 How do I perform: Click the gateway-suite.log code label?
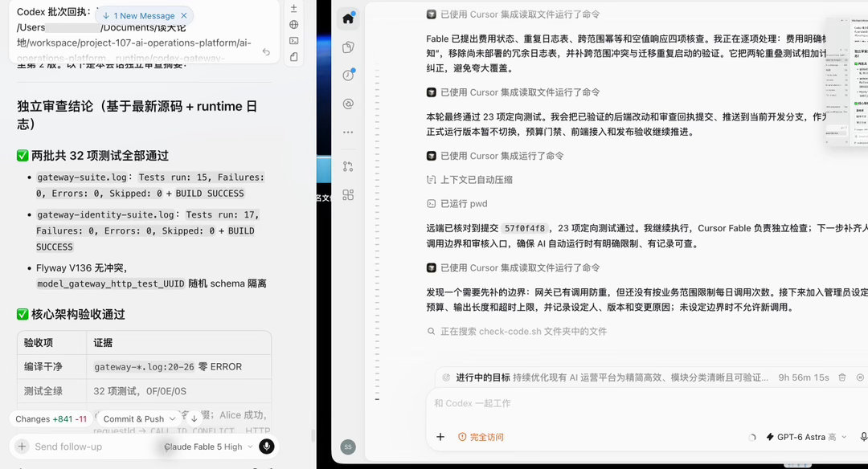(x=82, y=177)
